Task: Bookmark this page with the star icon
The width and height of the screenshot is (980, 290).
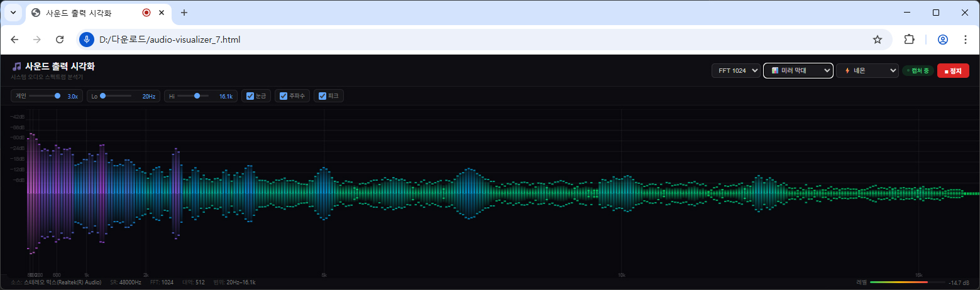Action: (x=878, y=40)
